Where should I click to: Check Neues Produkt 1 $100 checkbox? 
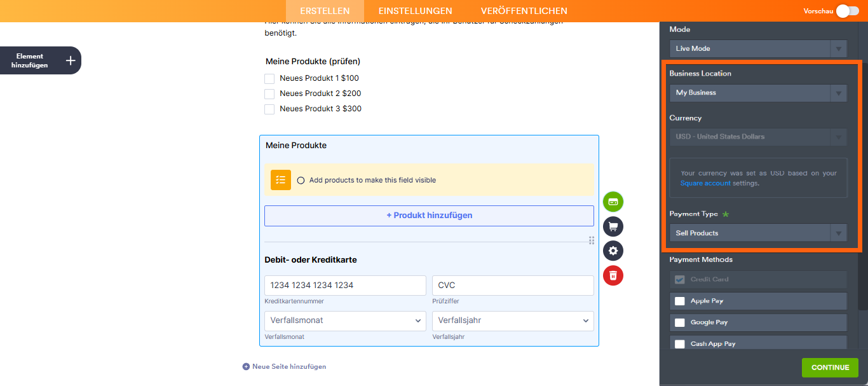pos(269,79)
